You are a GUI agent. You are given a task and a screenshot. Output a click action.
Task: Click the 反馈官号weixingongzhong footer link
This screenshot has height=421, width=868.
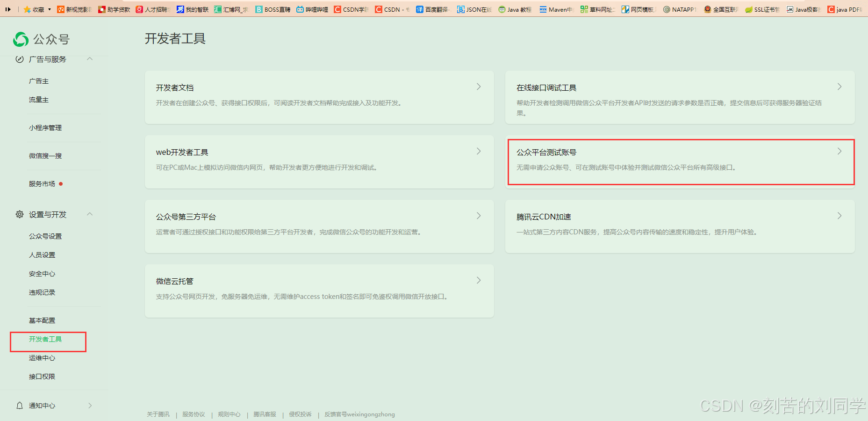[359, 414]
